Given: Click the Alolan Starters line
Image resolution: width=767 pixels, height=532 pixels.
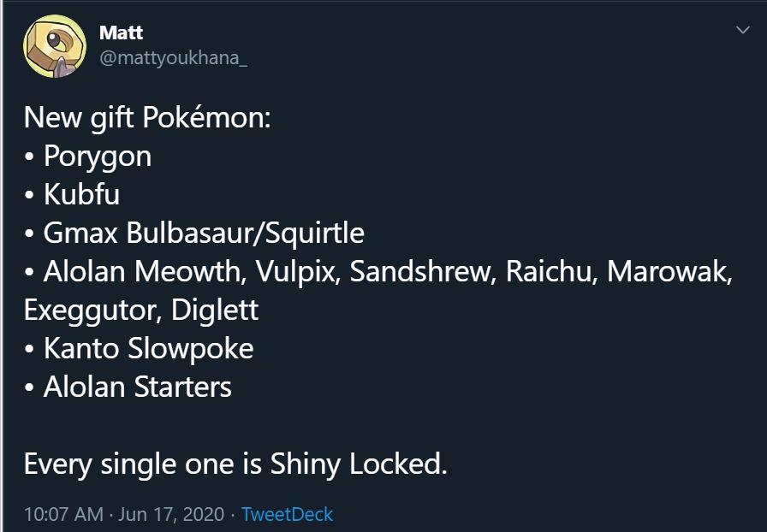Looking at the screenshot, I should pos(138,387).
